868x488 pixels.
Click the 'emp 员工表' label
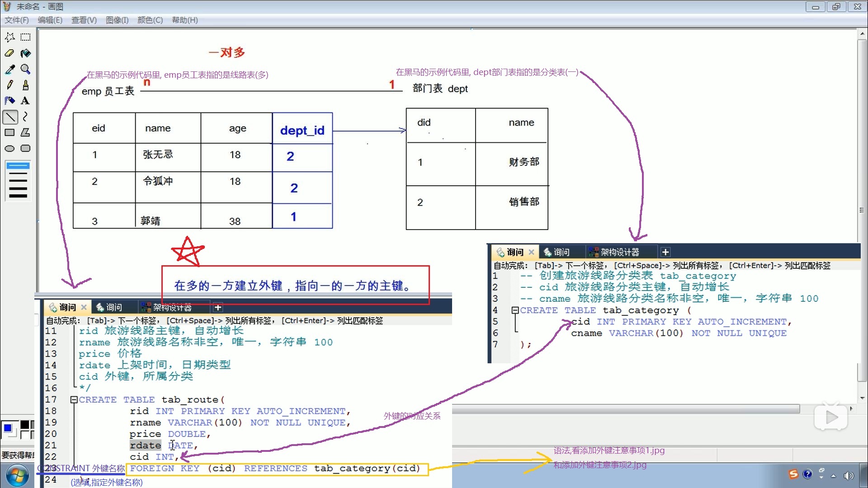point(108,91)
